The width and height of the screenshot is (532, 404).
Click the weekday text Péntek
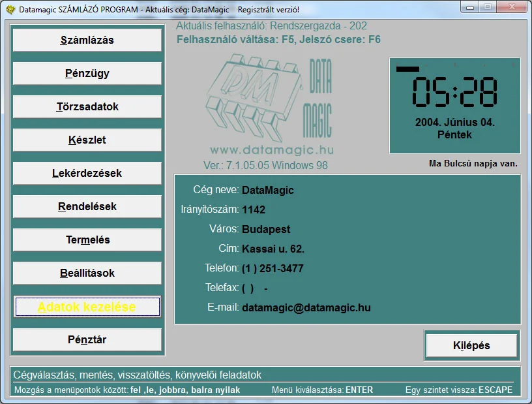click(x=454, y=135)
